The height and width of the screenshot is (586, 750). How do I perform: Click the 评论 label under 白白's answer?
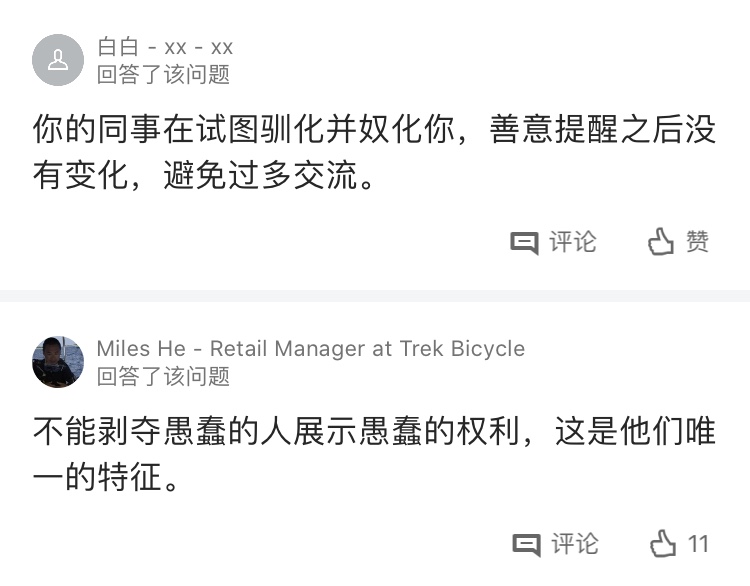[x=573, y=242]
